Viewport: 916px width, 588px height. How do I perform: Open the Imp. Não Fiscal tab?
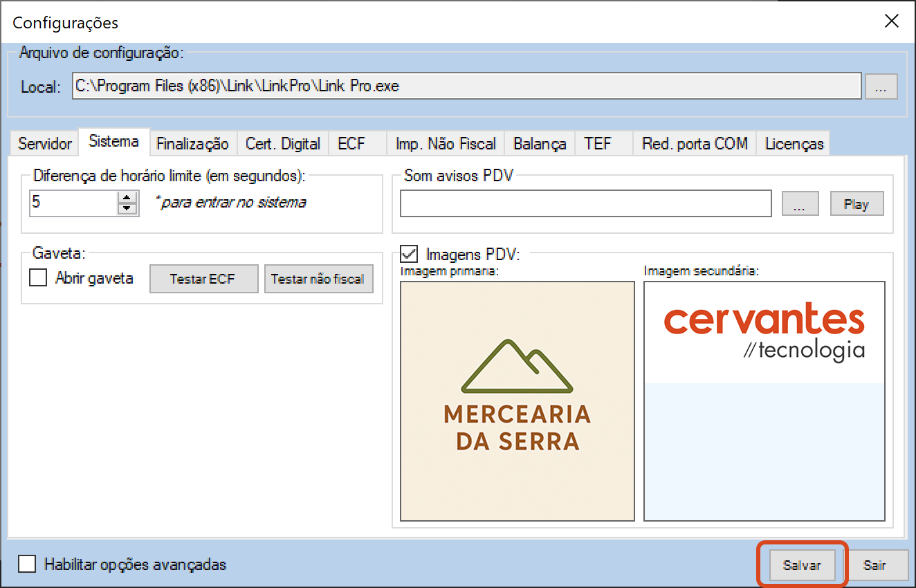click(446, 144)
